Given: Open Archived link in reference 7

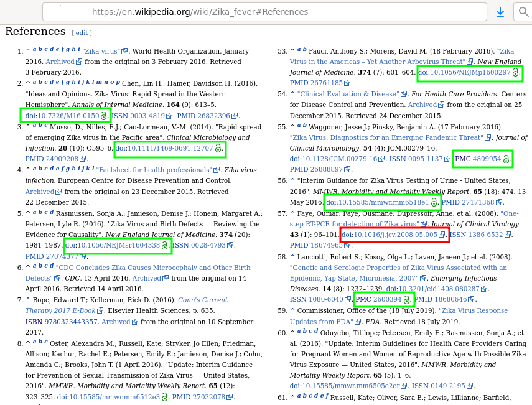Looking at the screenshot, I should pyautogui.click(x=116, y=321).
